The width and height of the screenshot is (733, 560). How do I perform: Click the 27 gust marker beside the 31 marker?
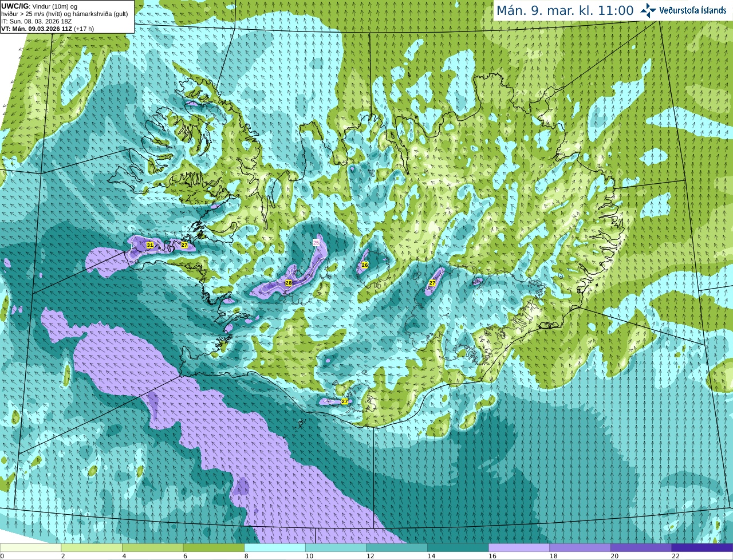(x=184, y=245)
